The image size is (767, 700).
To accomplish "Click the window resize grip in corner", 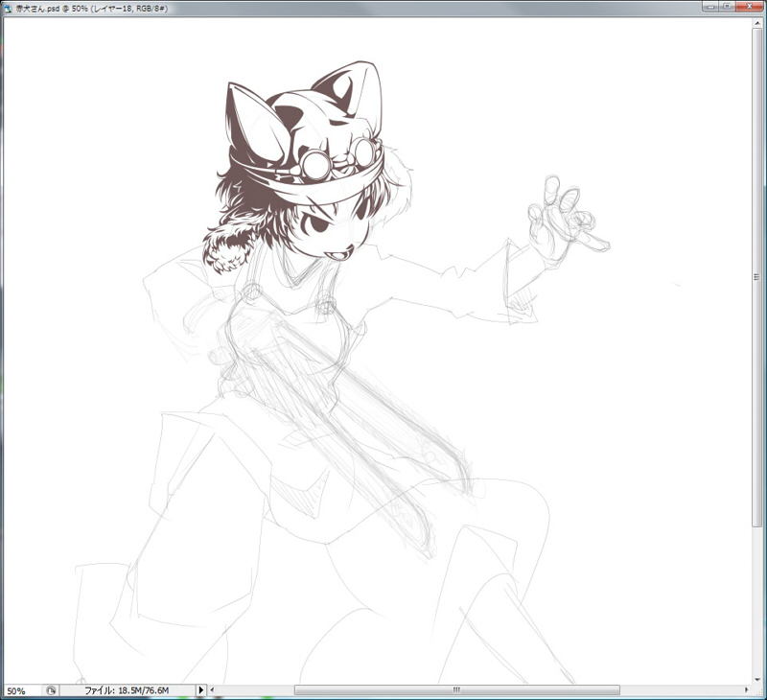I will click(x=757, y=690).
